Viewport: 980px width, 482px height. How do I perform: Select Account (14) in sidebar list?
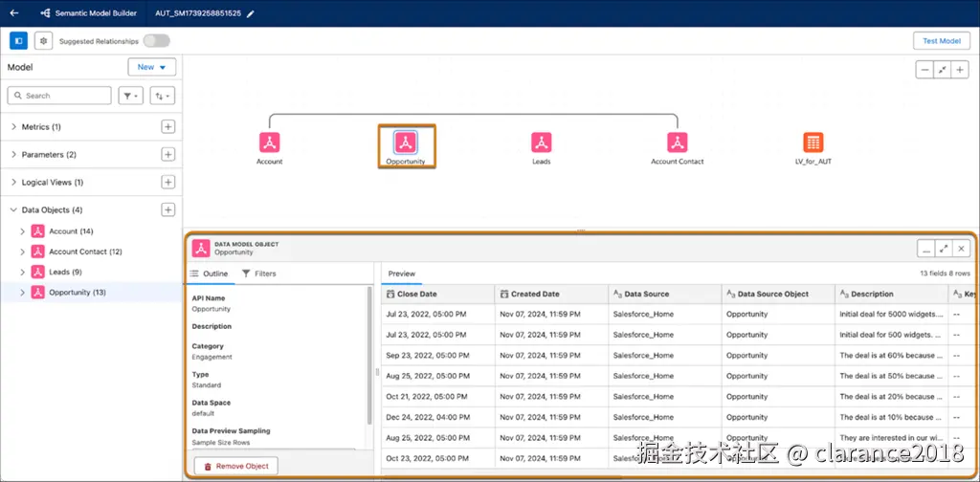pyautogui.click(x=71, y=231)
